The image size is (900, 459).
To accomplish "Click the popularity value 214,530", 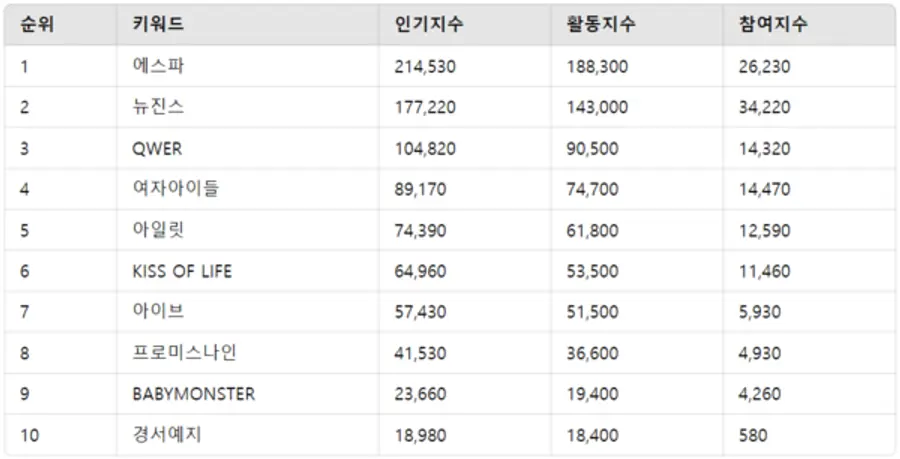I will coord(424,67).
